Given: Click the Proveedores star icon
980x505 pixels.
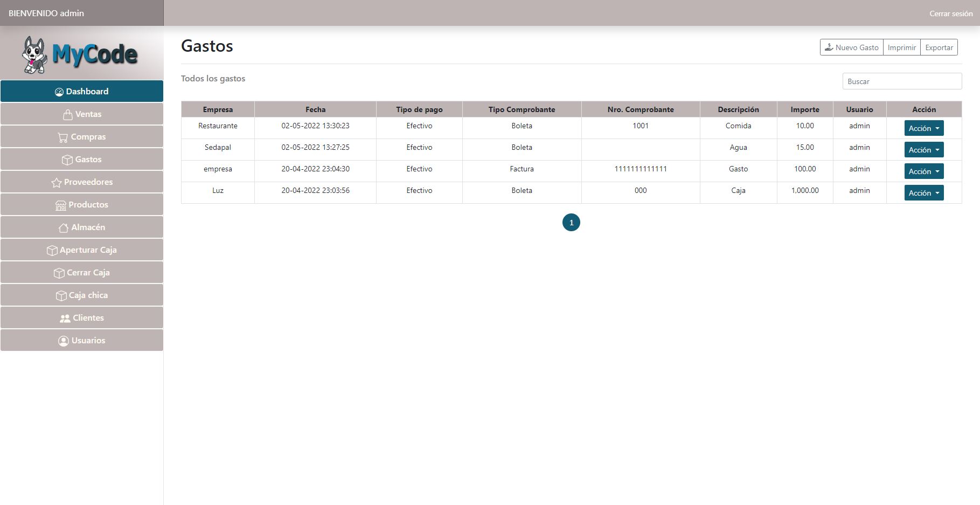Looking at the screenshot, I should [56, 183].
